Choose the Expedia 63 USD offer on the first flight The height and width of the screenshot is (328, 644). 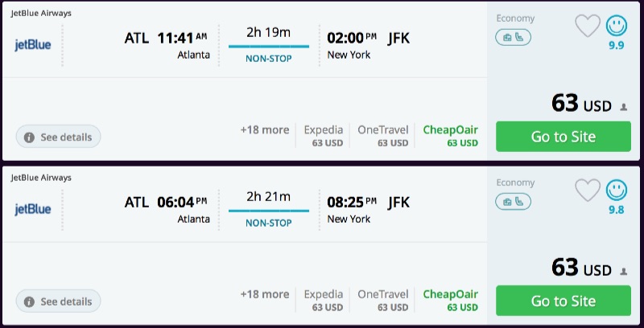[x=324, y=136]
